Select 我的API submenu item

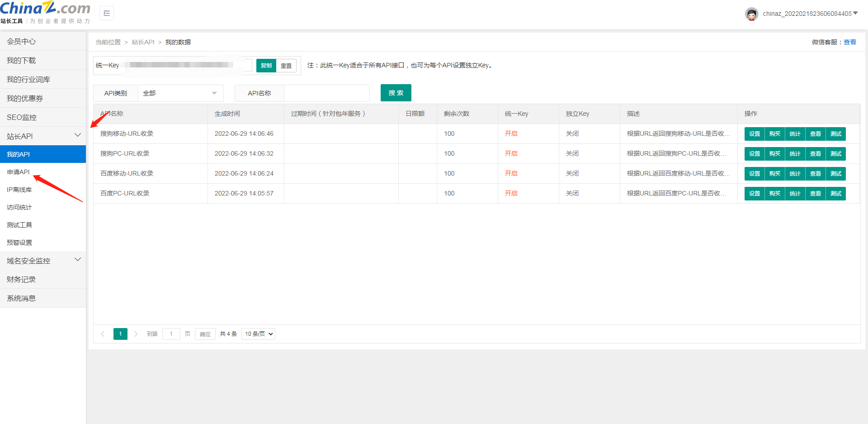43,154
